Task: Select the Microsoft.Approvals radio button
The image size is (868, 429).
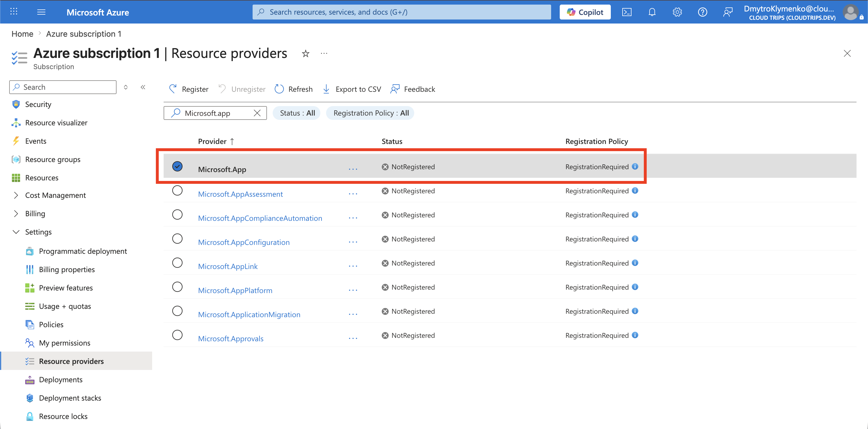Action: (x=177, y=335)
